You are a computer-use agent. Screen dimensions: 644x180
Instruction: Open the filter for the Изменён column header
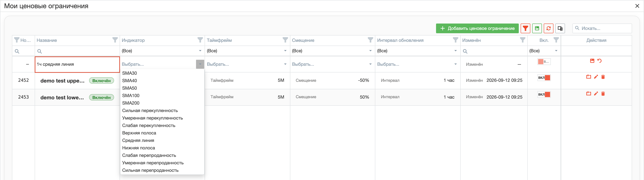[x=523, y=40]
